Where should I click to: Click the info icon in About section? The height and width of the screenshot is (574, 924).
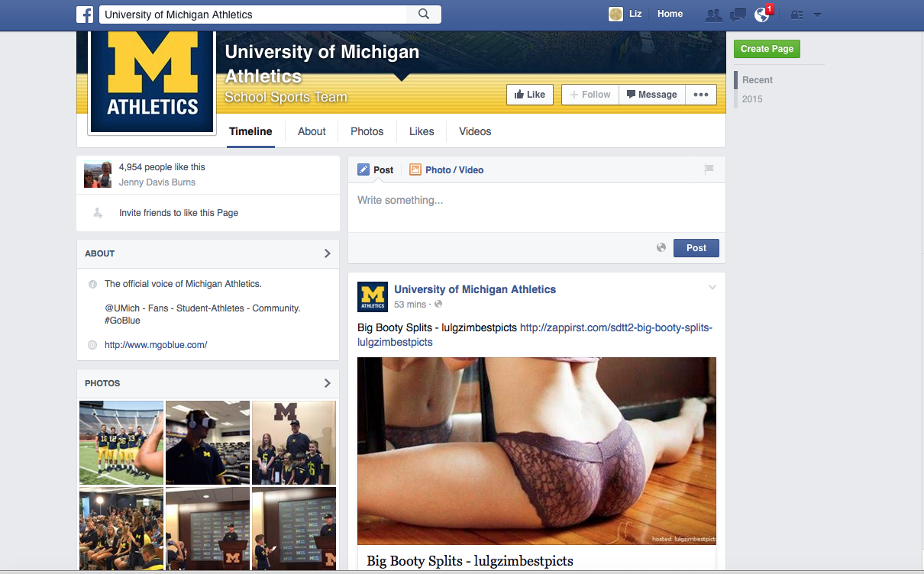[x=92, y=284]
